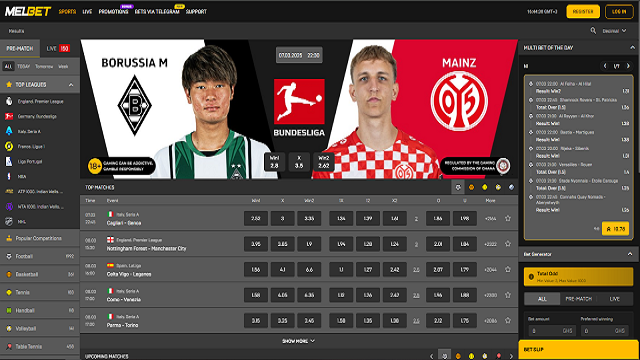Viewport: 640px width, 360px height.
Task: Filter top matches by football icon
Action: point(458,187)
